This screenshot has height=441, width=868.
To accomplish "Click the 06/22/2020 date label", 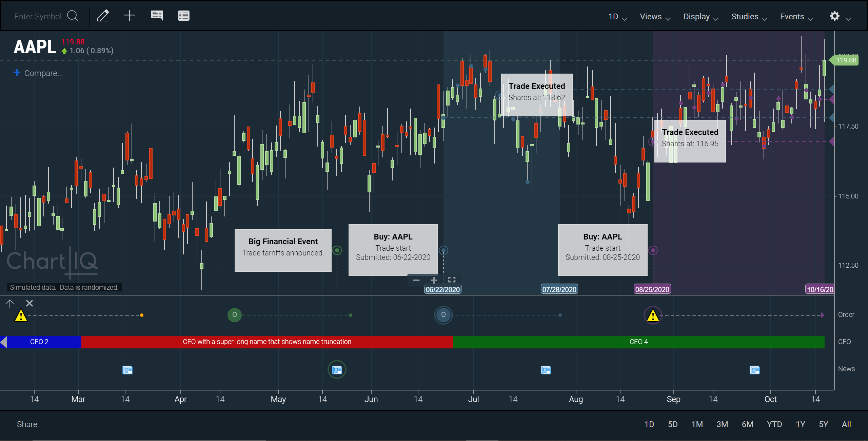I will (443, 289).
